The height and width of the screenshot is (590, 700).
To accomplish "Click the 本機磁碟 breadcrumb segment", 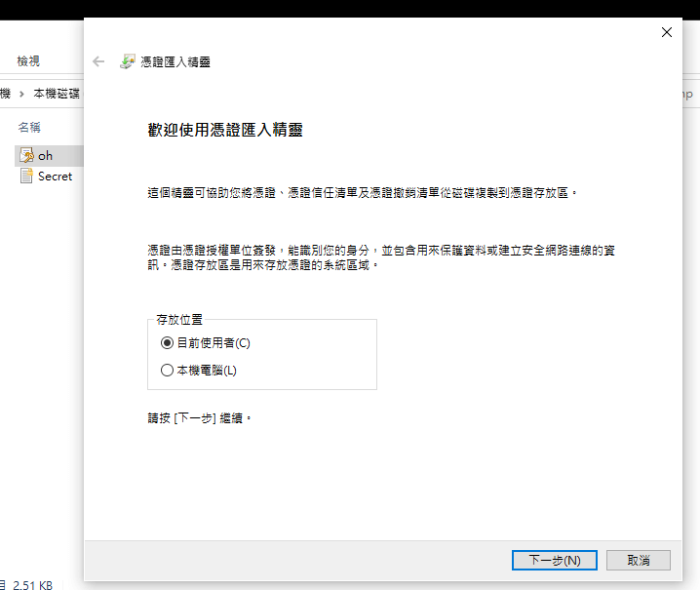I will [x=57, y=94].
